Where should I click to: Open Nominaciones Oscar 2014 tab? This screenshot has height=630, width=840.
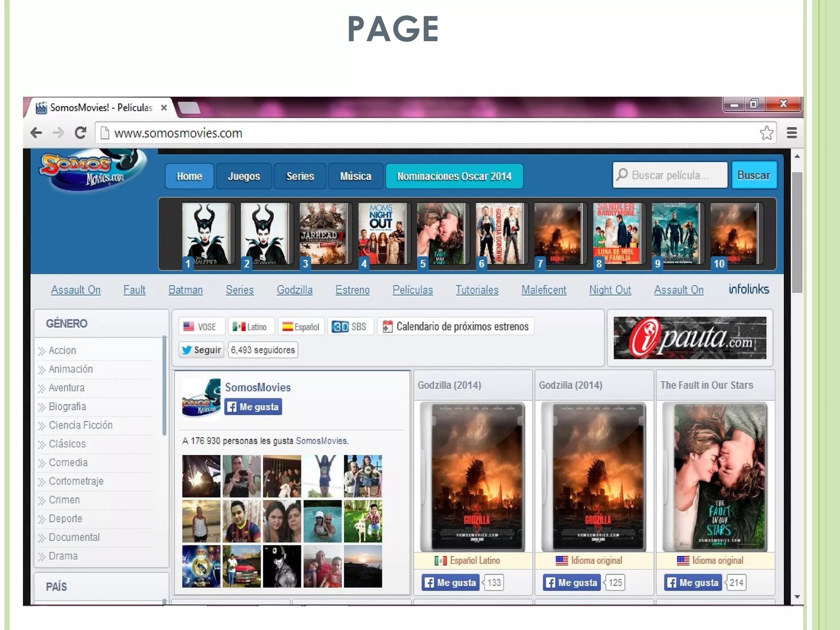point(454,176)
